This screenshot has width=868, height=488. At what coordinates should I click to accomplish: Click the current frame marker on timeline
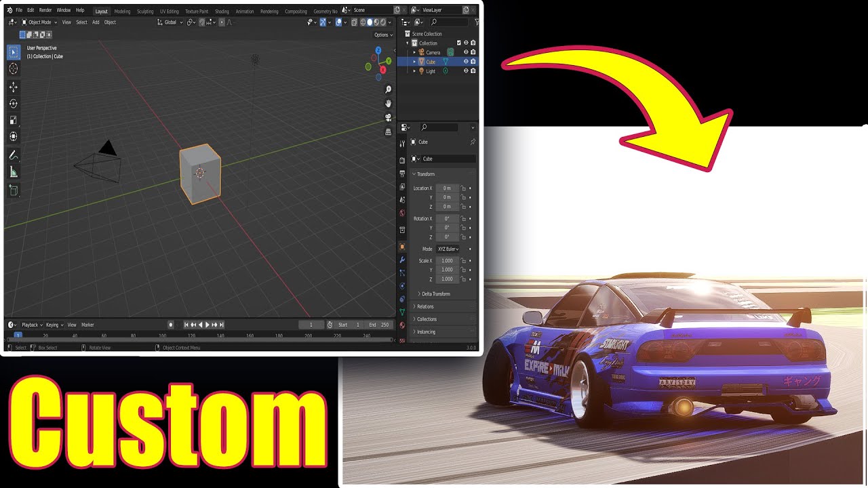click(18, 335)
